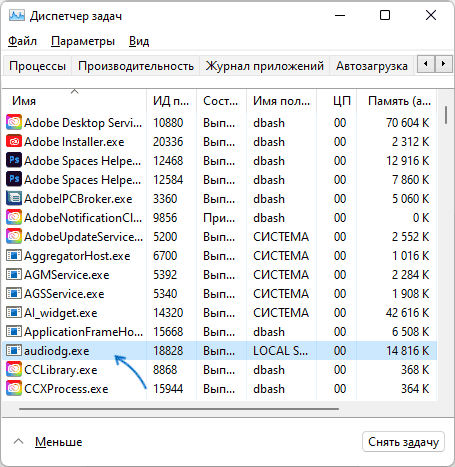Screen dimensions: 455x467
Task: Click PID value 15944
Action: point(168,389)
